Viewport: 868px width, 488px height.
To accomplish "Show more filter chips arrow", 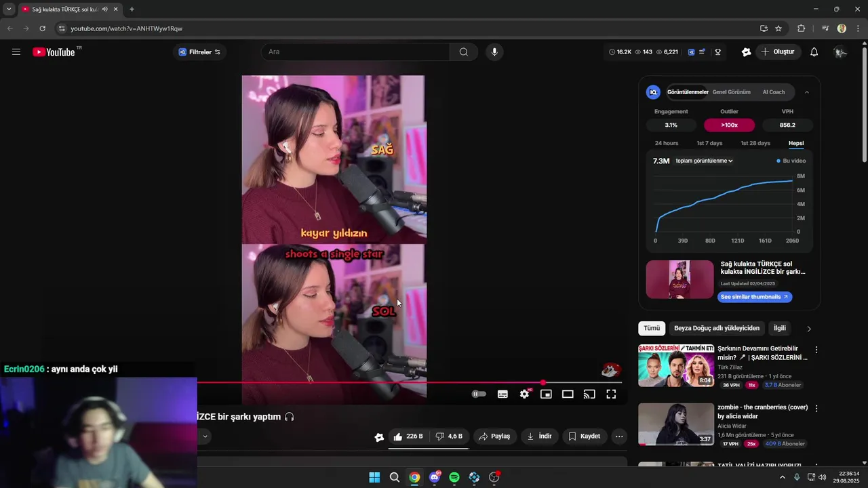I will click(808, 329).
